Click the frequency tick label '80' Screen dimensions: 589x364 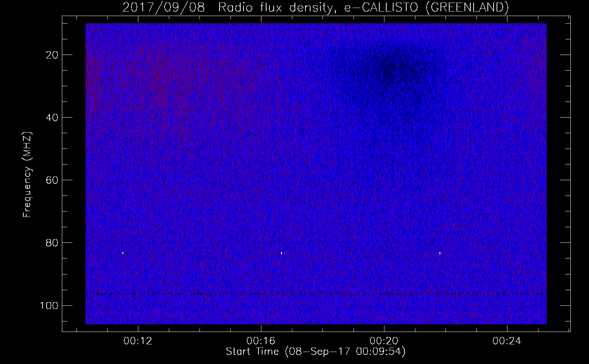[x=52, y=243]
